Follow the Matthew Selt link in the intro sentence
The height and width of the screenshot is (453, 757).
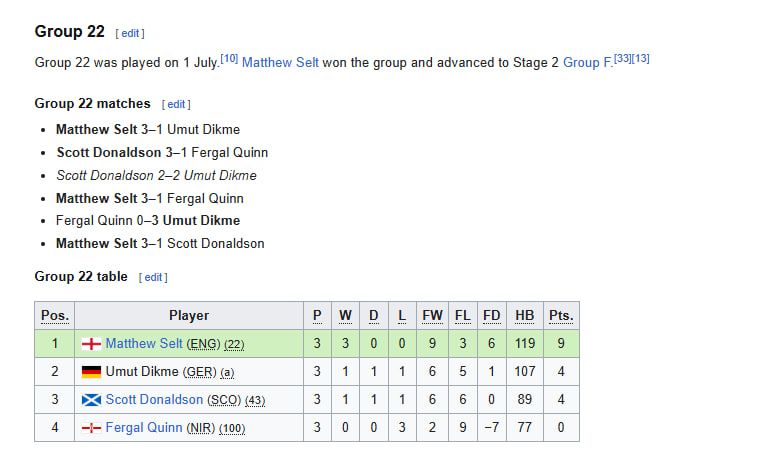click(280, 63)
